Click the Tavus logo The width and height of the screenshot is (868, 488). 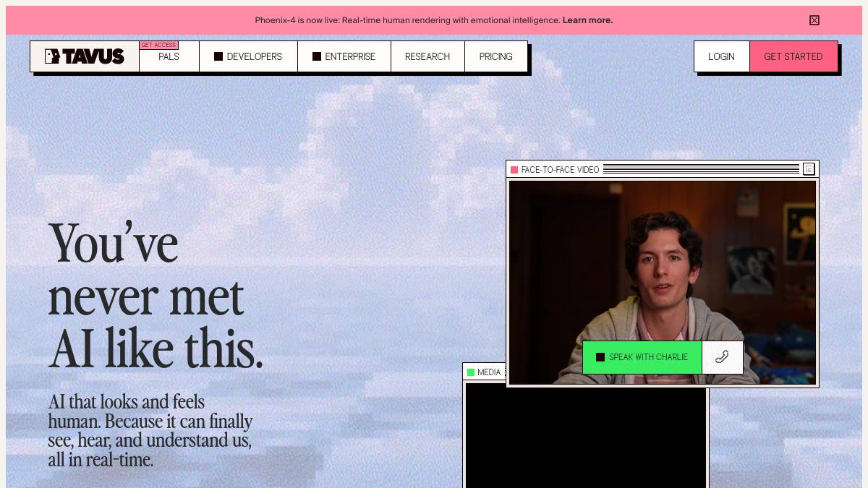point(85,56)
